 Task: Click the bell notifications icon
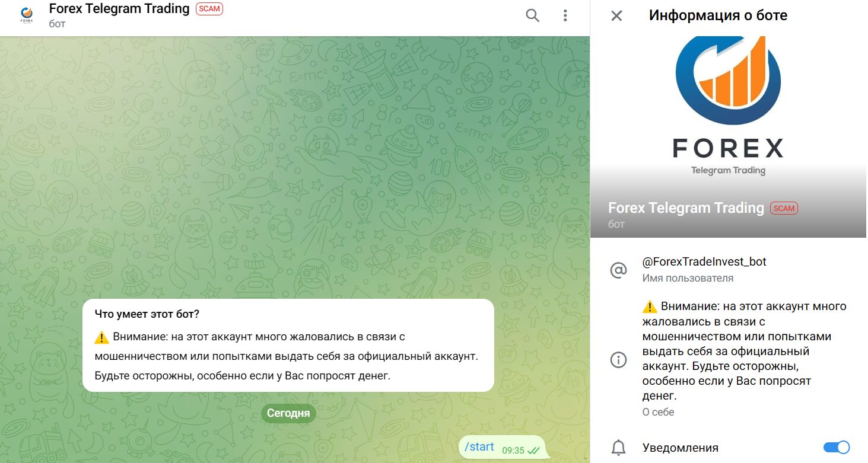coord(618,448)
